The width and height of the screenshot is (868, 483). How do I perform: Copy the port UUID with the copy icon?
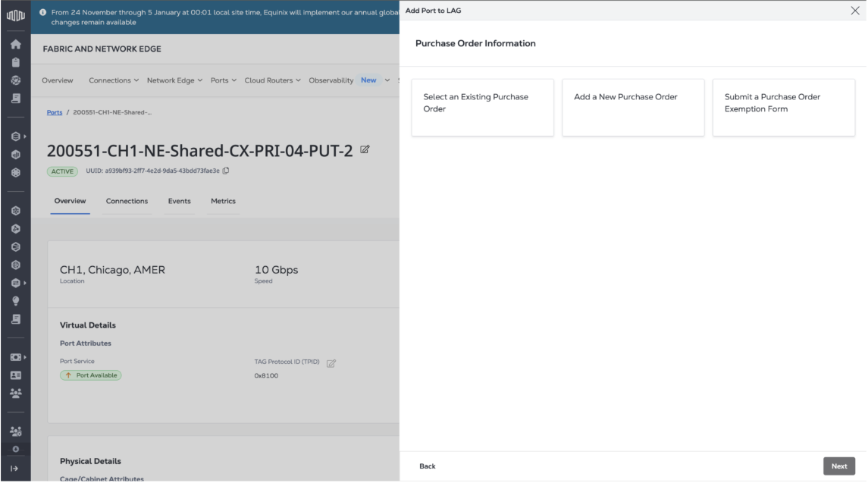tap(226, 171)
